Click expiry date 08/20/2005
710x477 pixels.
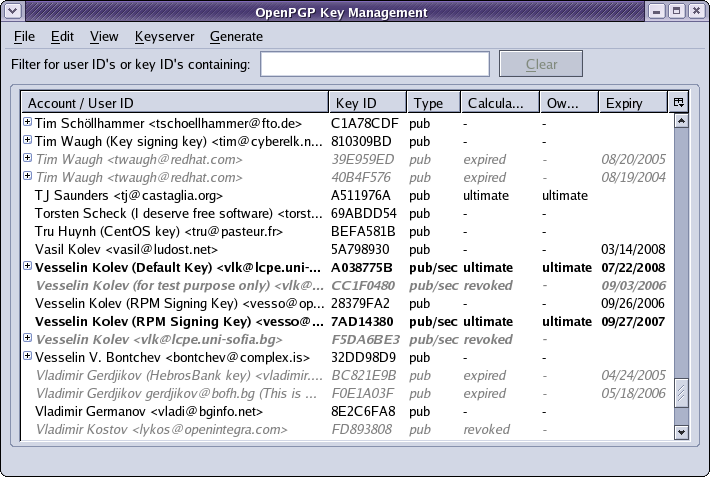coord(633,159)
